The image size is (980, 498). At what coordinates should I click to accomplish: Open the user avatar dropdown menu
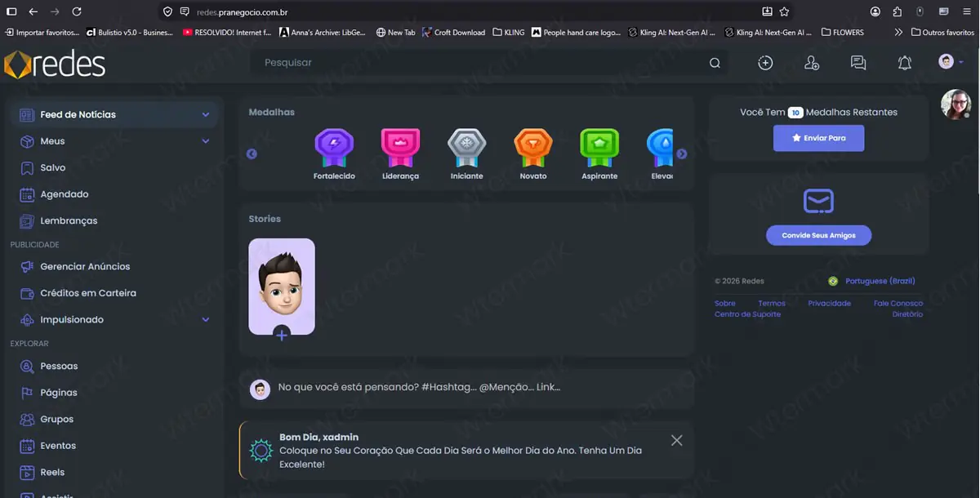coord(951,62)
